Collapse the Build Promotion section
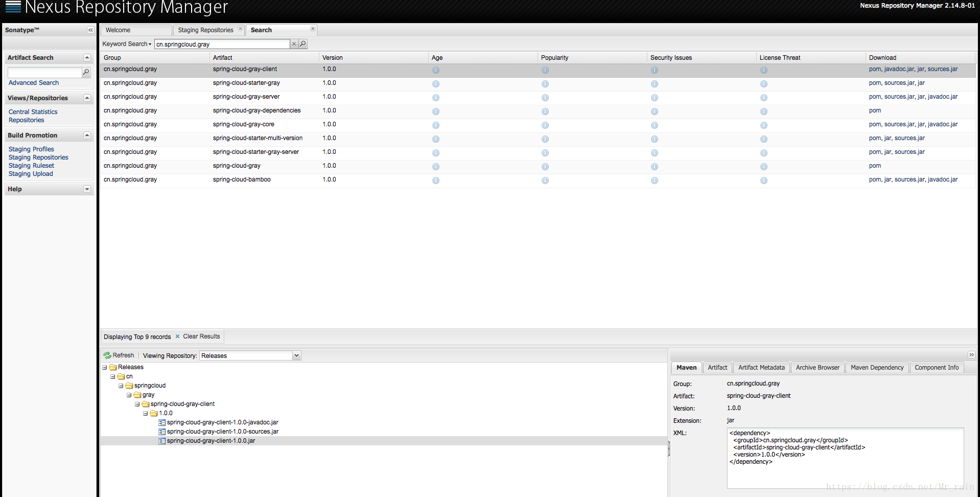This screenshot has height=497, width=980. (x=87, y=135)
